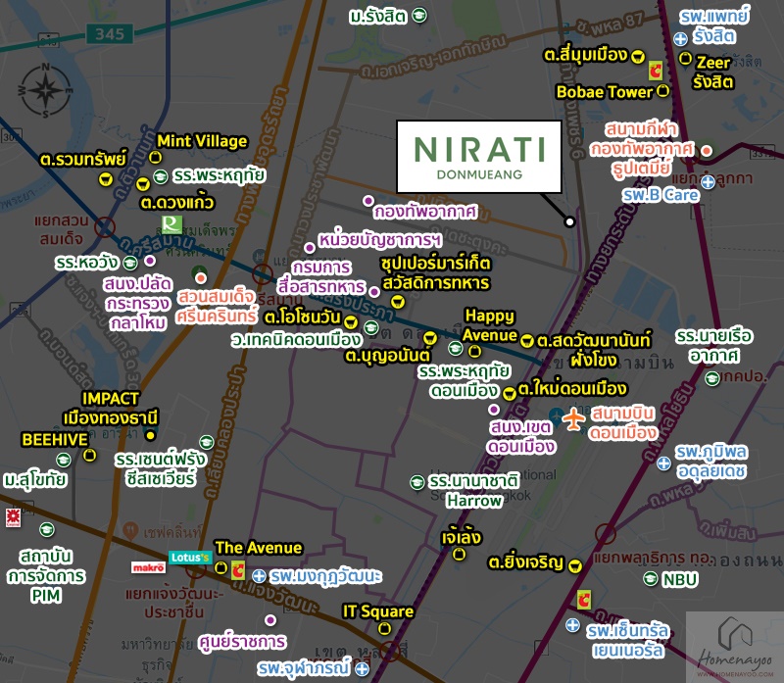Click the NBU label
The height and width of the screenshot is (683, 784).
(679, 580)
